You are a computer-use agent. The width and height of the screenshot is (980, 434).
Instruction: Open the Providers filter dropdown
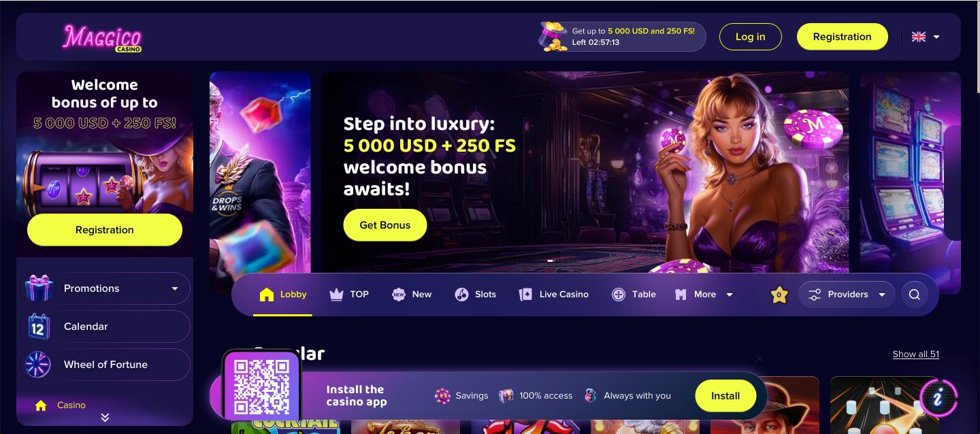point(847,295)
